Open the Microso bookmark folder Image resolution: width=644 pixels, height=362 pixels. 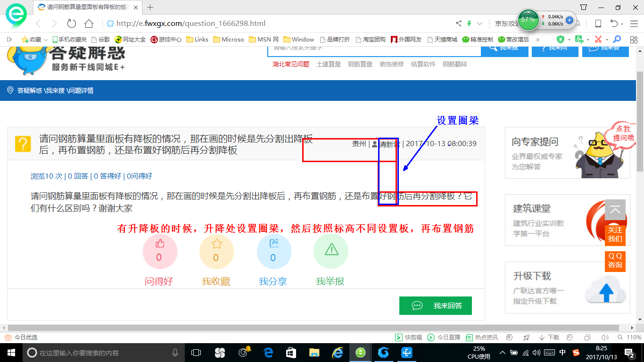[x=229, y=40]
